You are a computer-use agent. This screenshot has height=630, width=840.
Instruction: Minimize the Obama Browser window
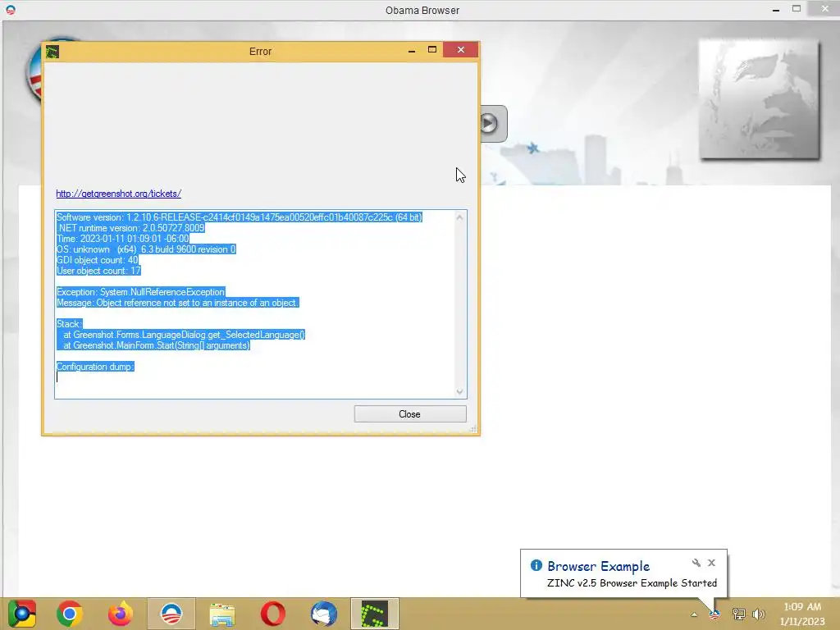(x=776, y=10)
